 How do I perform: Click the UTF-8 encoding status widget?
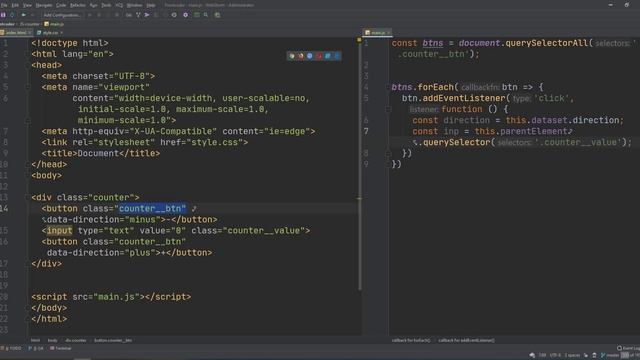556,356
